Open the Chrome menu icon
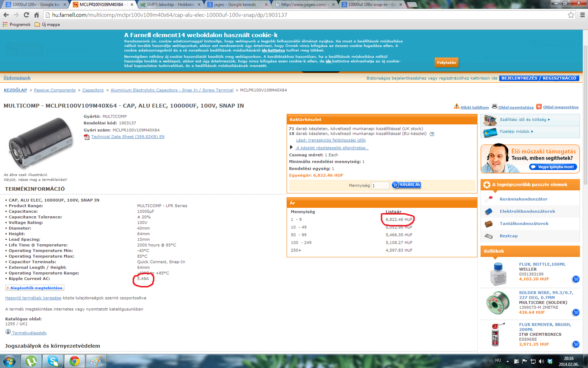 pyautogui.click(x=582, y=15)
